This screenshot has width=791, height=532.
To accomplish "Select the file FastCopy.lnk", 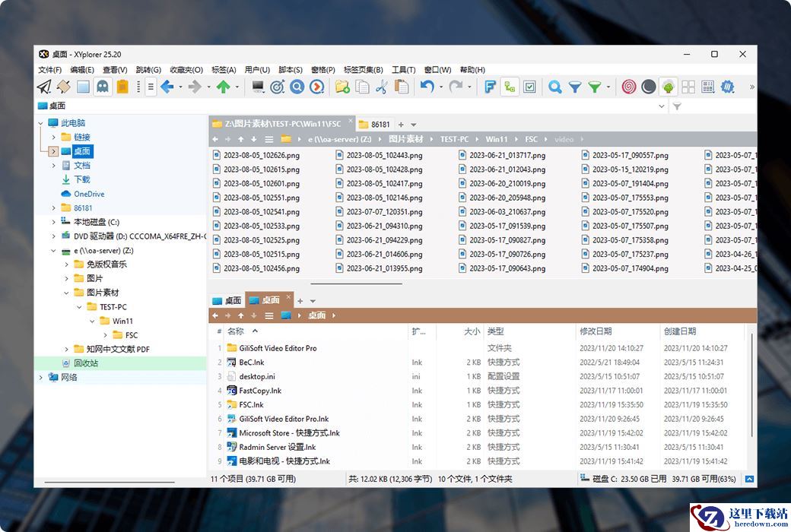I will tap(260, 391).
